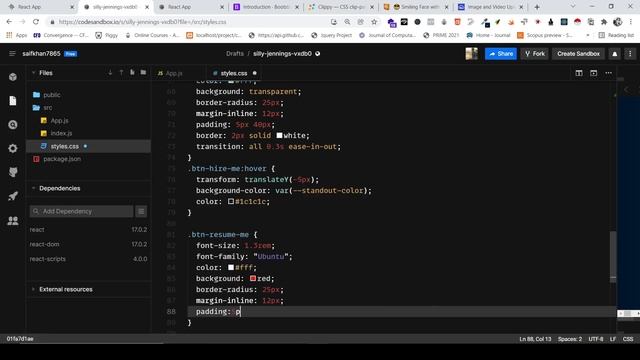Click the user avatar thumbnail near Share
Viewport: 640px width, 360px height.
[x=471, y=53]
